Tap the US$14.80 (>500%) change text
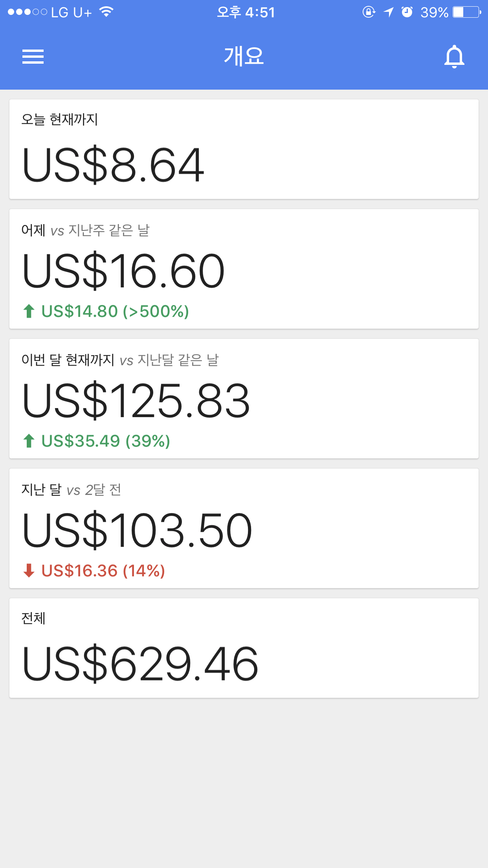 tap(115, 311)
